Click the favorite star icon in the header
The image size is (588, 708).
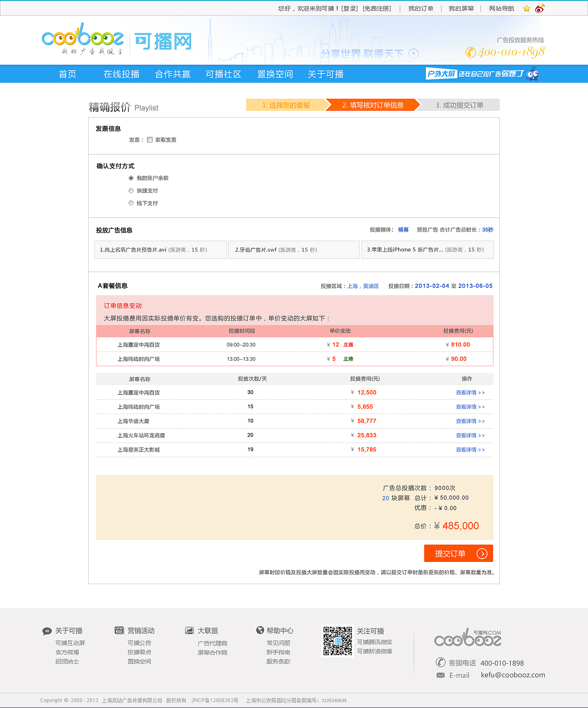click(x=526, y=8)
